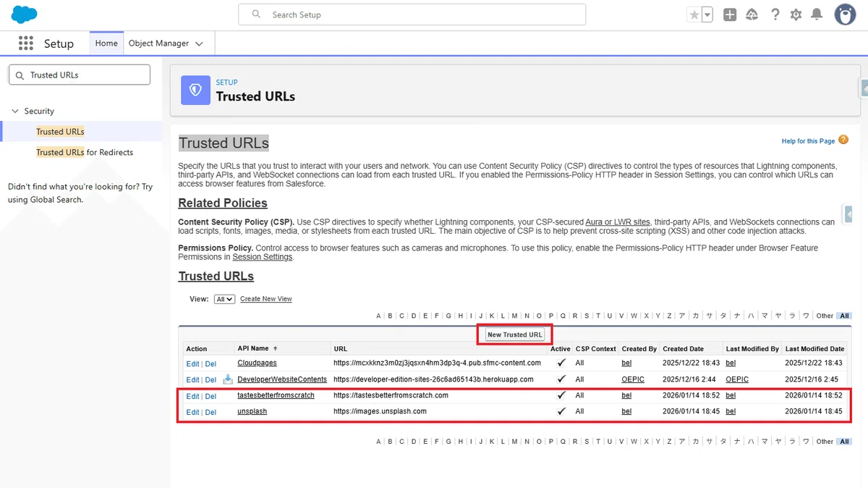Open the Session Settings link
Screen dimensions: 868x488
(x=263, y=257)
